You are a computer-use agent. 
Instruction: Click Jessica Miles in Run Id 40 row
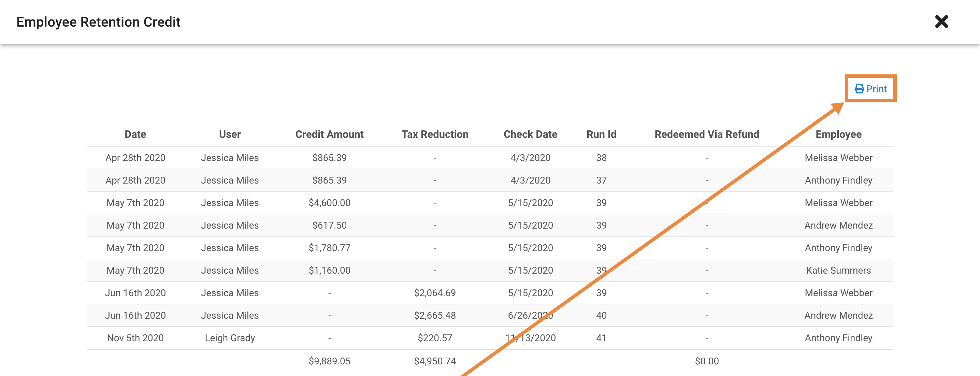click(230, 315)
